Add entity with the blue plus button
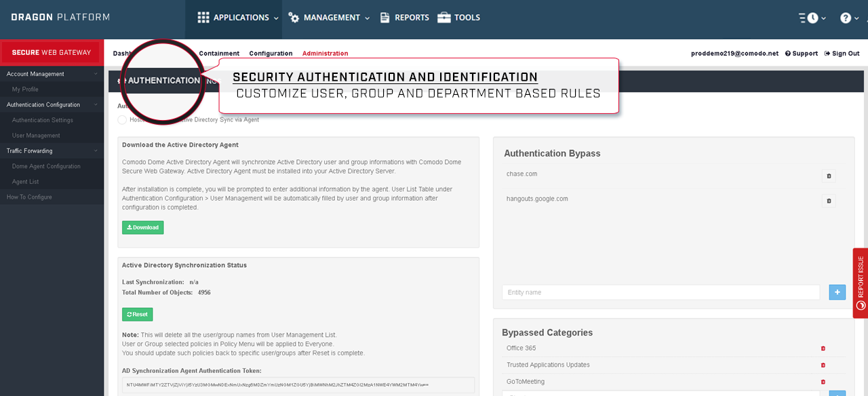The image size is (868, 396). pos(837,292)
